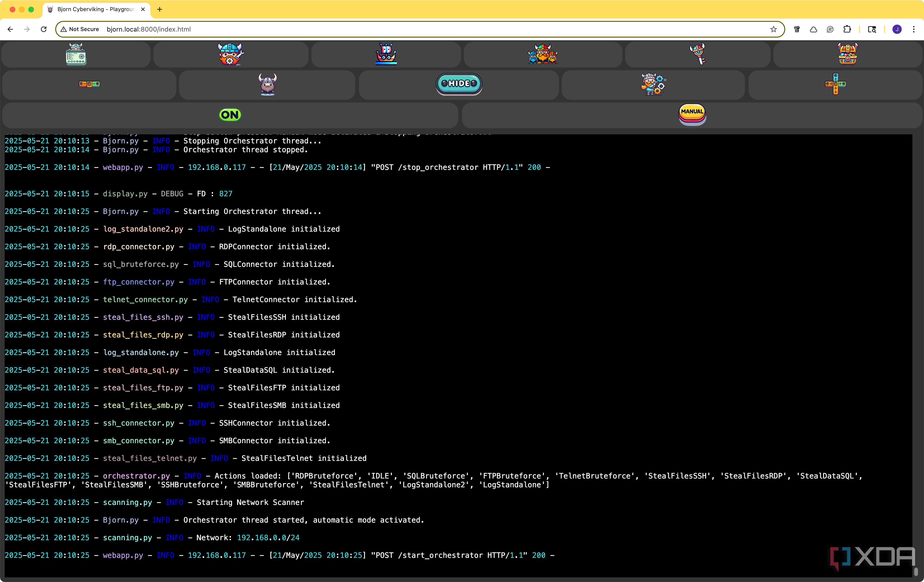Click the user profile avatar J

point(897,29)
